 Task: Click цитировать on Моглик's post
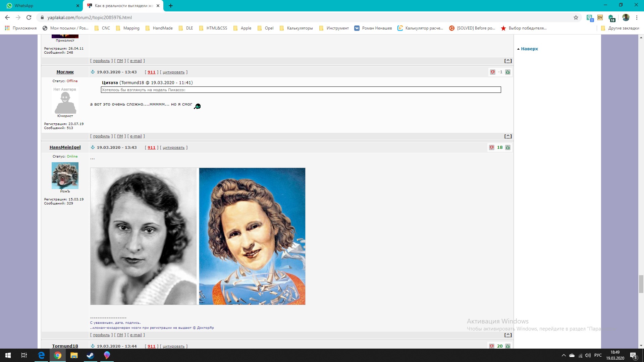pyautogui.click(x=173, y=72)
